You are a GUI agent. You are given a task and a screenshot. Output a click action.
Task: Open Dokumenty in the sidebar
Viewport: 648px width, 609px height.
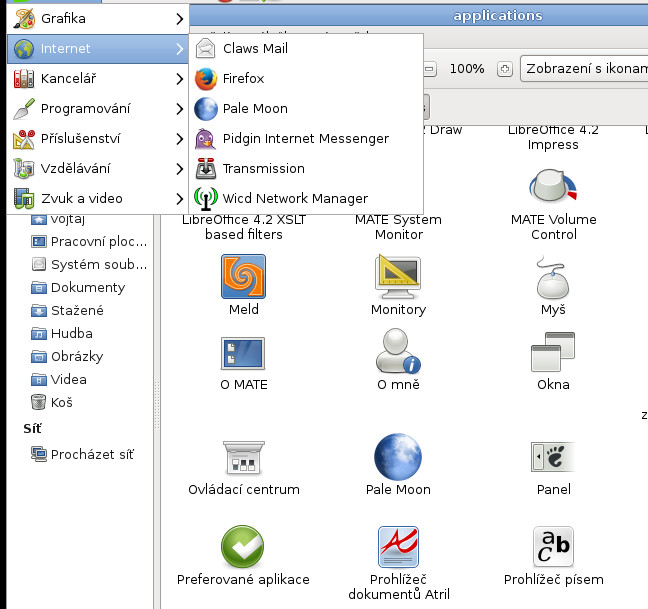(x=78, y=288)
